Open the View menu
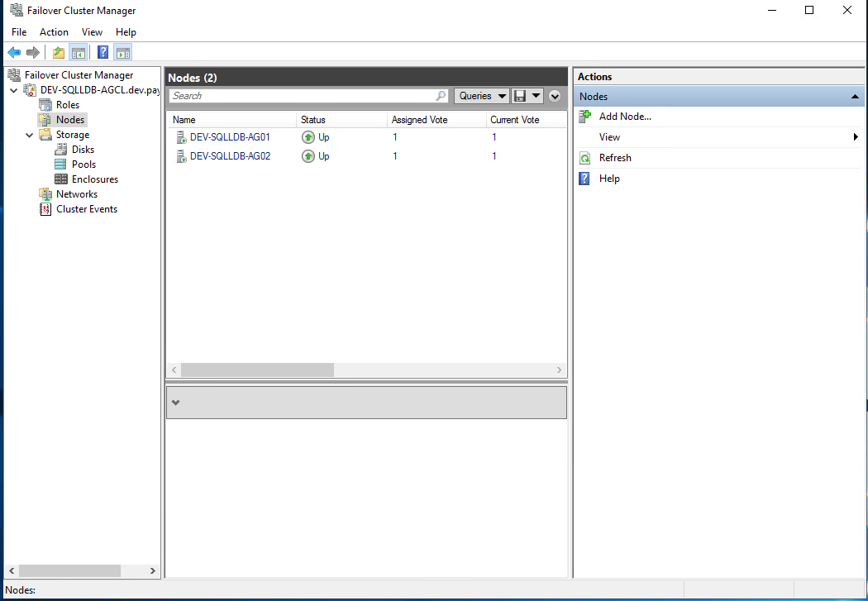This screenshot has height=601, width=868. coord(92,31)
